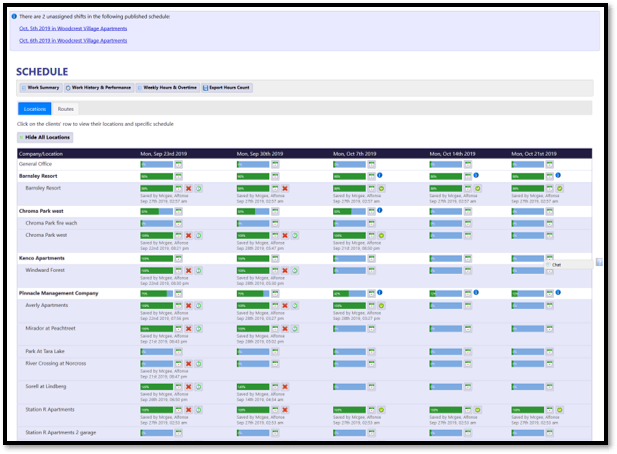The width and height of the screenshot is (617, 454).
Task: Open Weekly Hours & Overtime
Action: click(167, 88)
